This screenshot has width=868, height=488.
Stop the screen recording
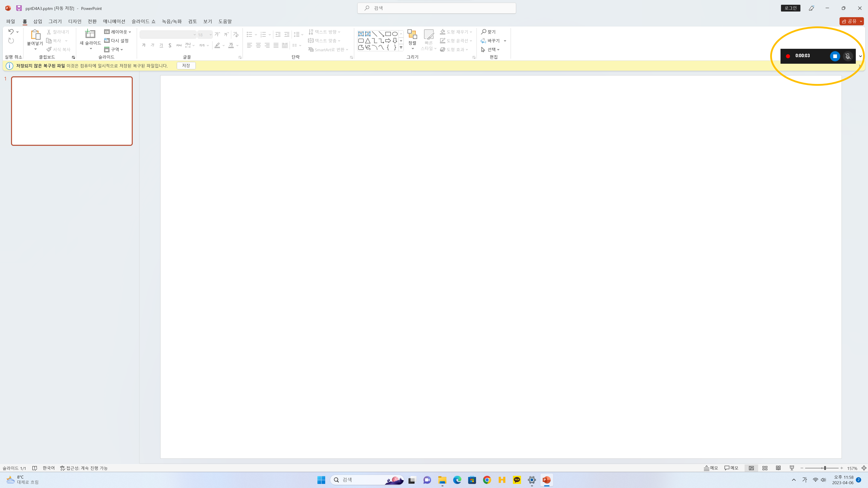[835, 56]
